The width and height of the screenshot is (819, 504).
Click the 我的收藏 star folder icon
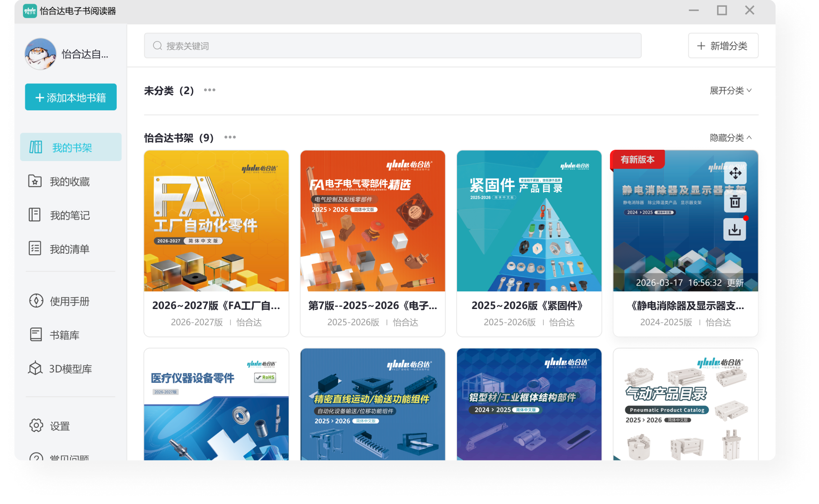(x=35, y=181)
